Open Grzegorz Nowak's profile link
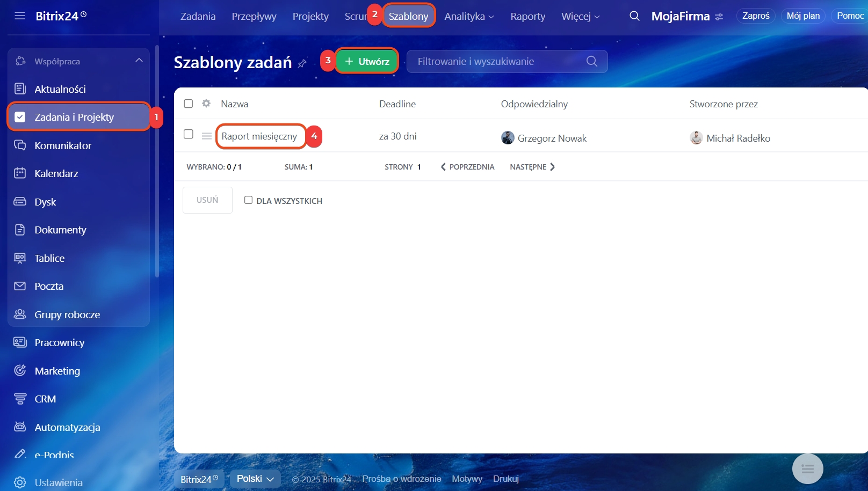Screen dimensions: 868x491 (x=552, y=138)
